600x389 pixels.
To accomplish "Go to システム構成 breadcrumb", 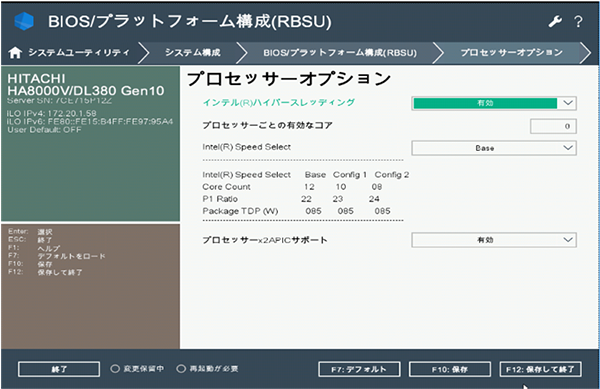I will click(192, 52).
